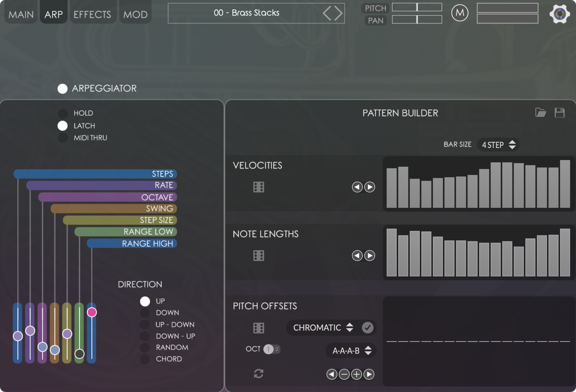The image size is (576, 392).
Task: Open settings via the gear icon
Action: pos(559,14)
